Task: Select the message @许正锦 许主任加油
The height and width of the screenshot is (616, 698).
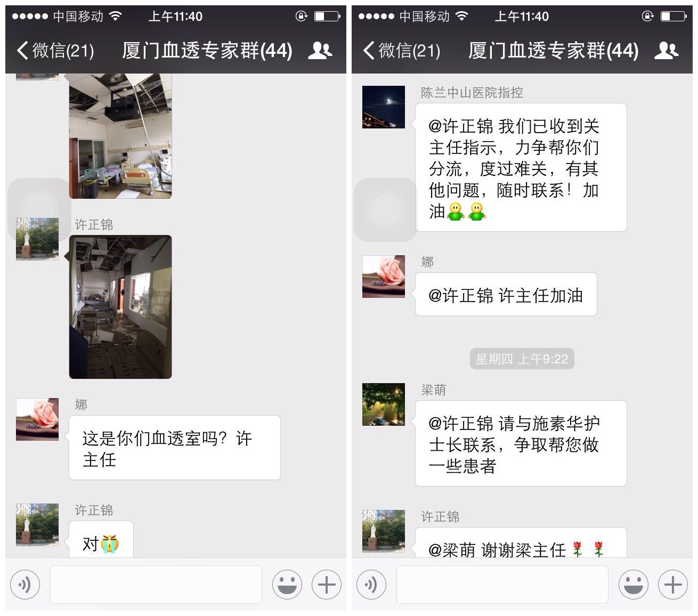Action: coord(506,294)
